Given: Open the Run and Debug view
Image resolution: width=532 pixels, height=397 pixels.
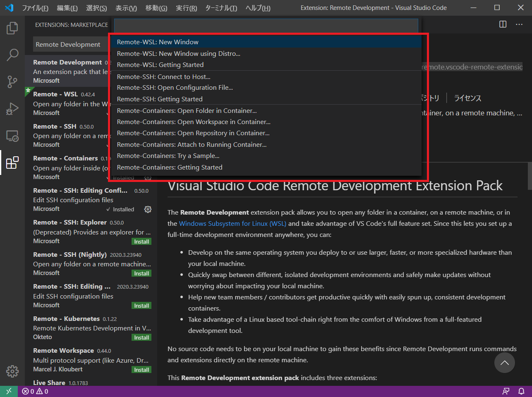Looking at the screenshot, I should (12, 109).
